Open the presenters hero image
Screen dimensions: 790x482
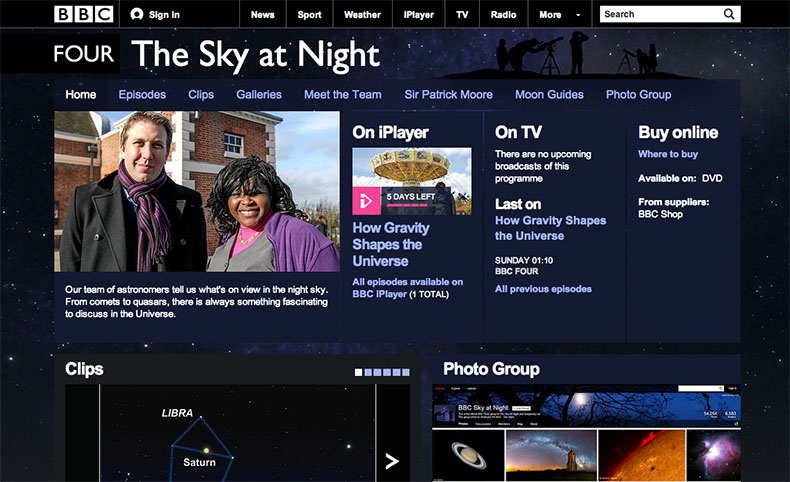pyautogui.click(x=197, y=191)
